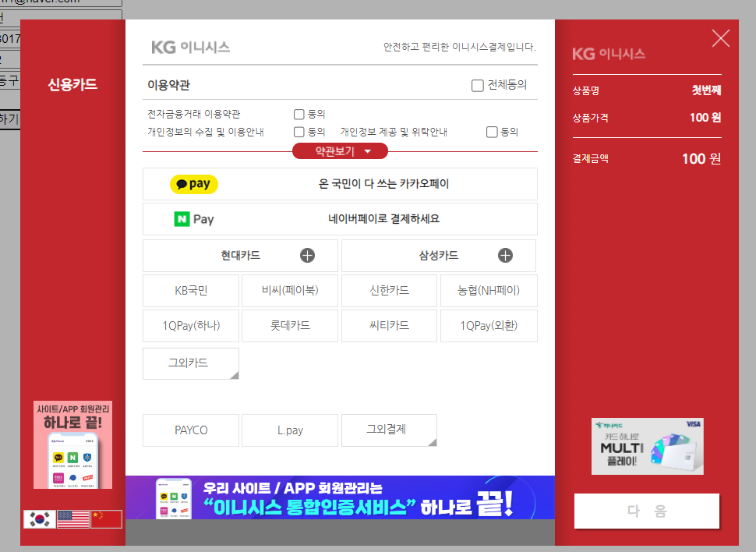Select 롯데카드
This screenshot has width=756, height=552.
(x=290, y=326)
